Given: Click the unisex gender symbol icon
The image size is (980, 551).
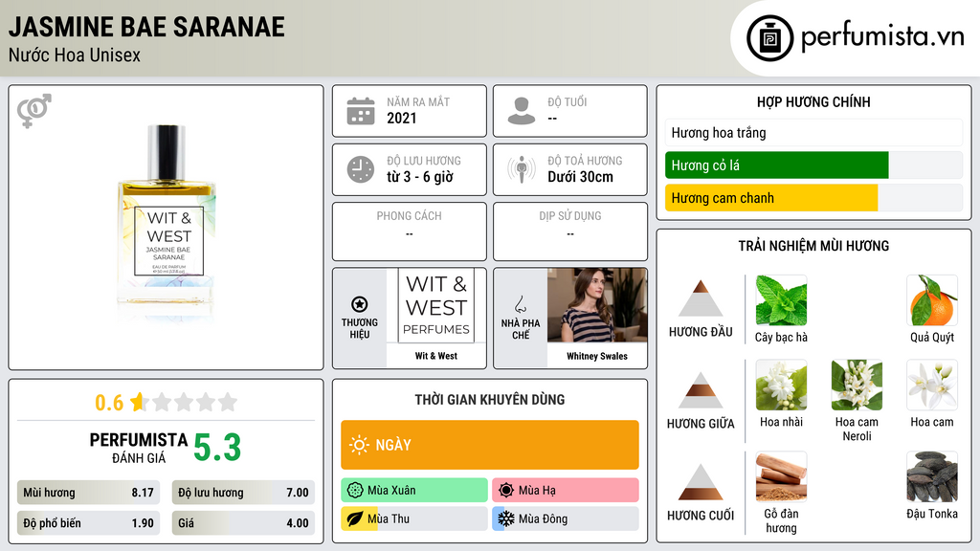Looking at the screenshot, I should pyautogui.click(x=34, y=111).
